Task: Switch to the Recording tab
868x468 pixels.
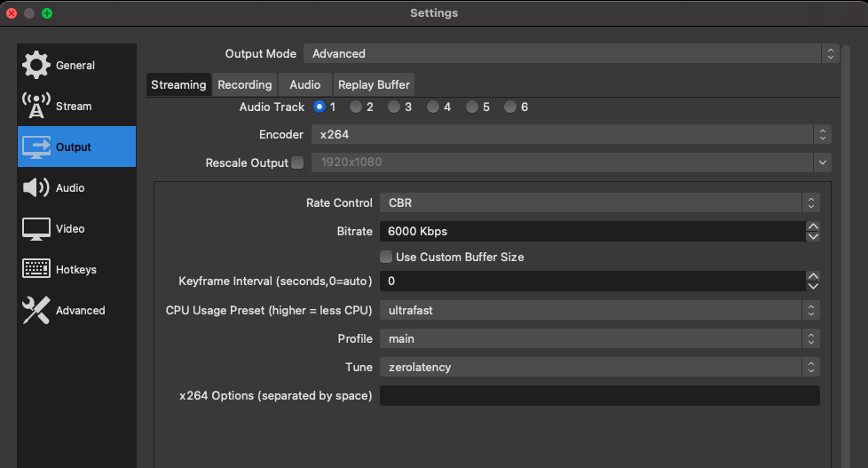Action: [x=245, y=84]
